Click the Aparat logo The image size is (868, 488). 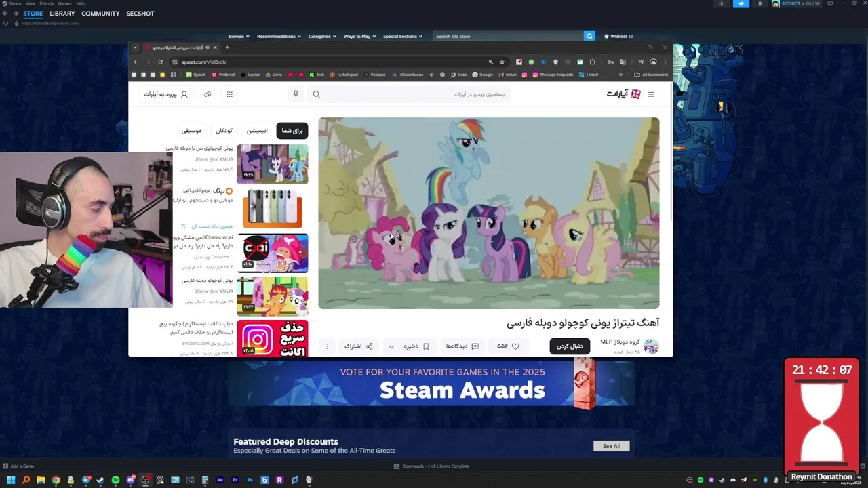pyautogui.click(x=623, y=94)
